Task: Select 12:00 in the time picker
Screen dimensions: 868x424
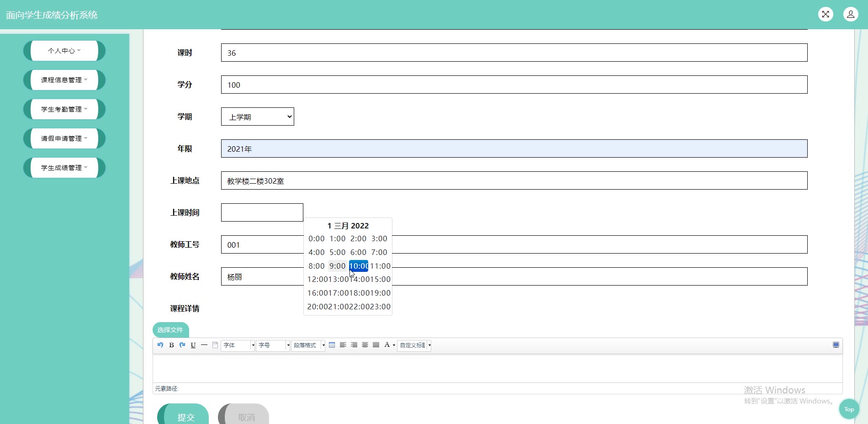Action: pyautogui.click(x=318, y=279)
